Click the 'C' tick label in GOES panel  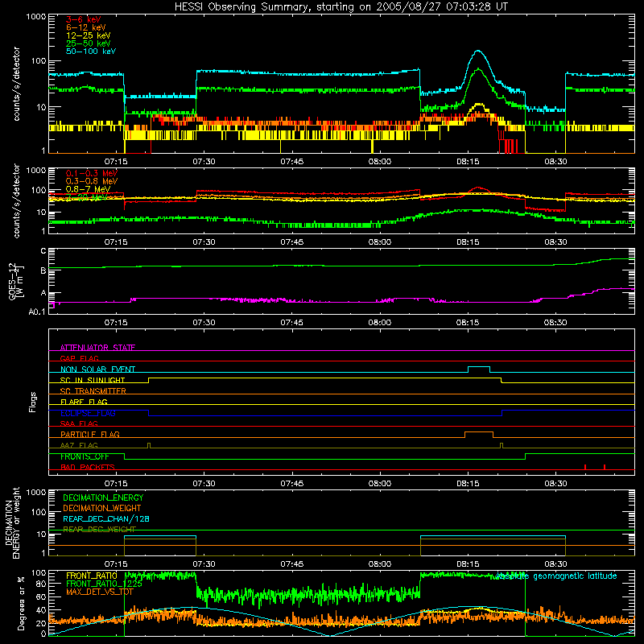[43, 251]
